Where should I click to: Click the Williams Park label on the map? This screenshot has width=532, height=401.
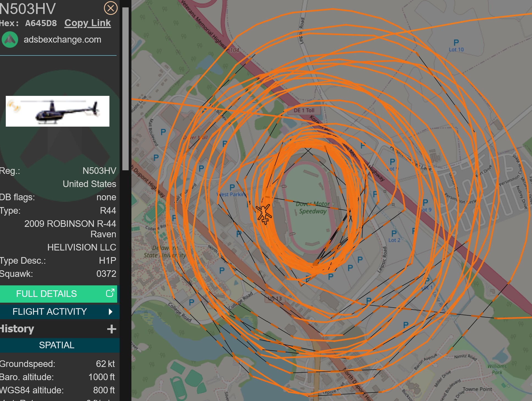coord(497,369)
